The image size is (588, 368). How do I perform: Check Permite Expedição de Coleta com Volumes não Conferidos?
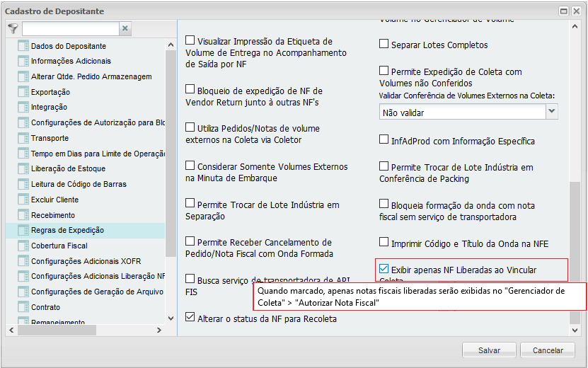384,71
